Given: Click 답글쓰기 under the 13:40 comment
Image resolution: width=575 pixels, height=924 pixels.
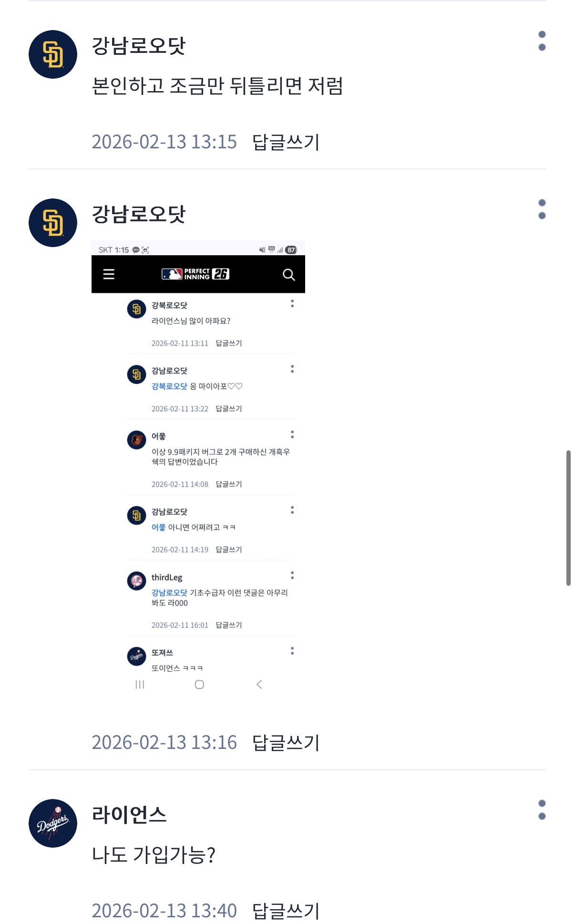Looking at the screenshot, I should click(286, 911).
